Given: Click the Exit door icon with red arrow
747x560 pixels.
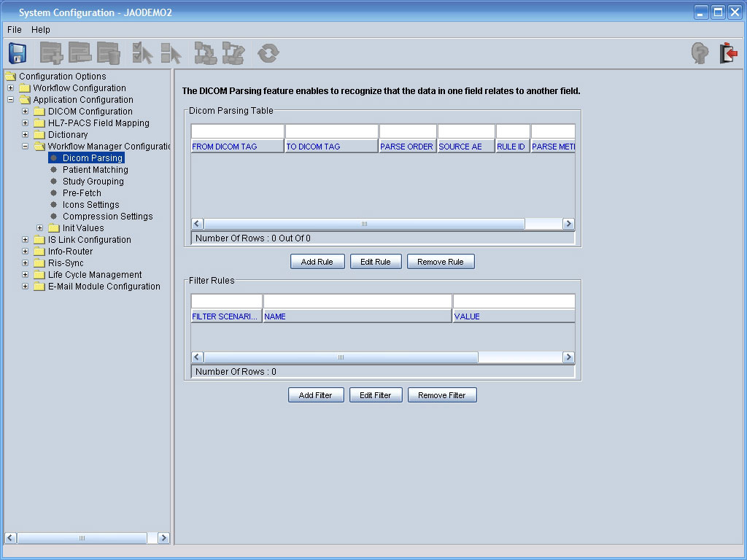Looking at the screenshot, I should 728,52.
